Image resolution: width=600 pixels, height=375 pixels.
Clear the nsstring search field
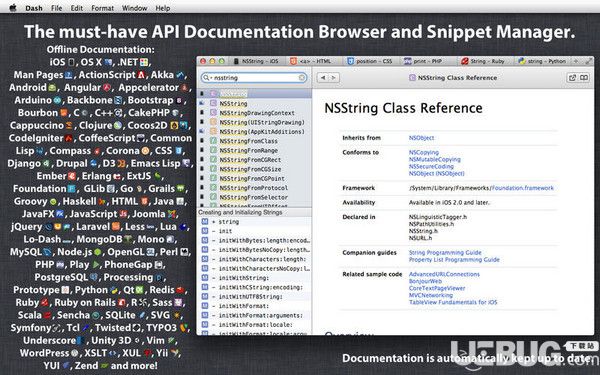tap(302, 78)
